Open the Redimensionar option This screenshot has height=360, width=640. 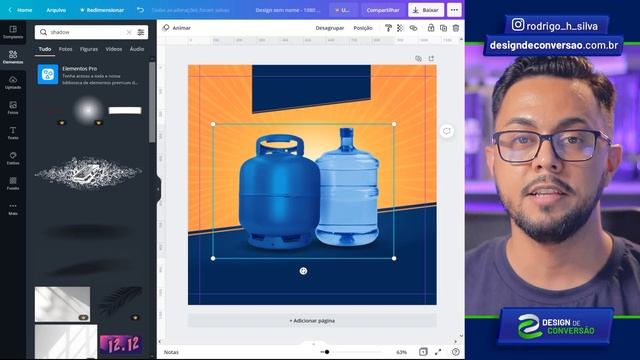pos(102,10)
